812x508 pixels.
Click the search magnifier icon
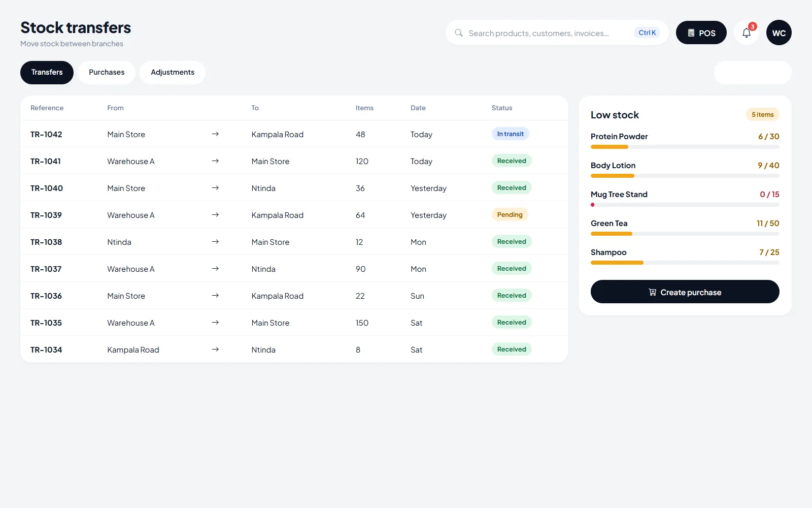pyautogui.click(x=459, y=33)
